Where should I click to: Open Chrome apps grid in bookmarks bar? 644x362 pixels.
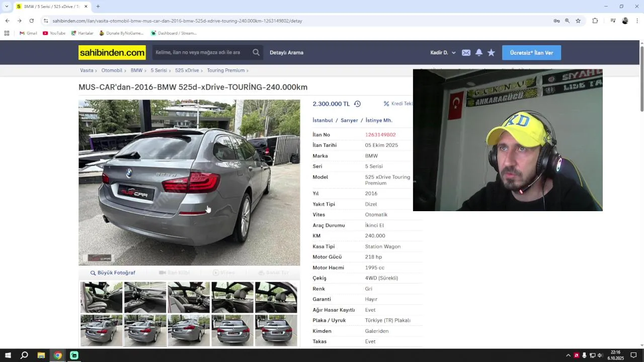pos(7,33)
